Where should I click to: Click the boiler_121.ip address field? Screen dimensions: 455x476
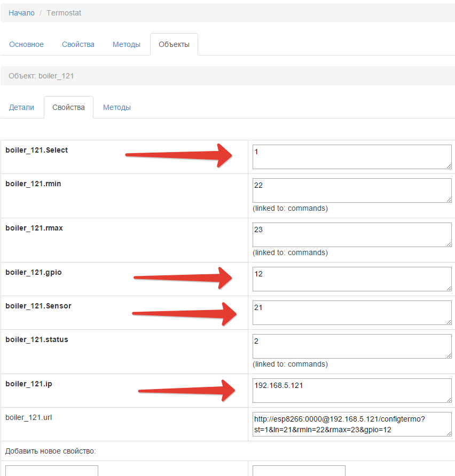(352, 391)
